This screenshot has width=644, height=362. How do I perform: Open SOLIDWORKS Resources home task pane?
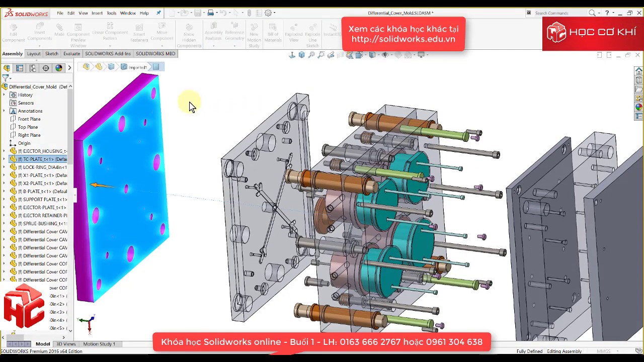click(x=638, y=71)
